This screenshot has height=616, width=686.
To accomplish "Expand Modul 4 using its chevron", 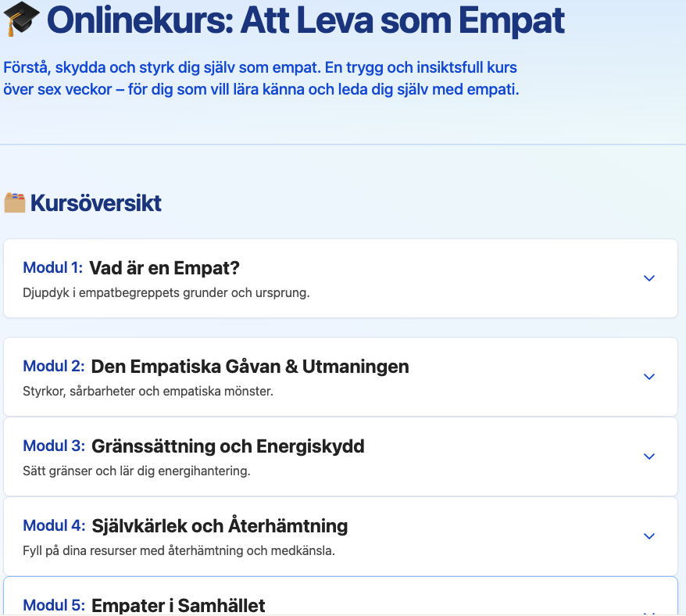I will coord(649,536).
